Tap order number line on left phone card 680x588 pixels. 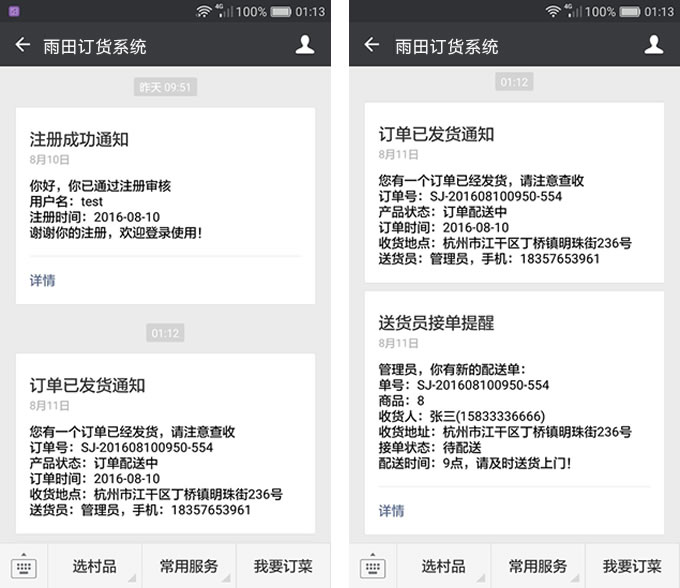click(121, 448)
